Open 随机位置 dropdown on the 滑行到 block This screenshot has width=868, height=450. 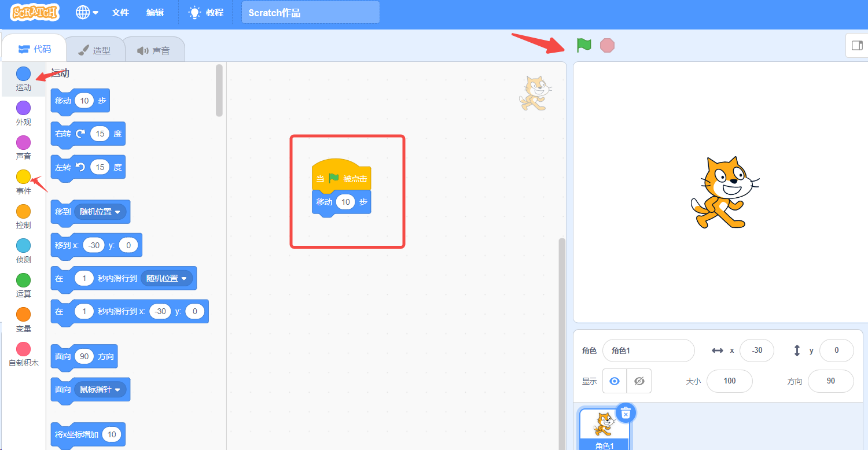point(166,278)
